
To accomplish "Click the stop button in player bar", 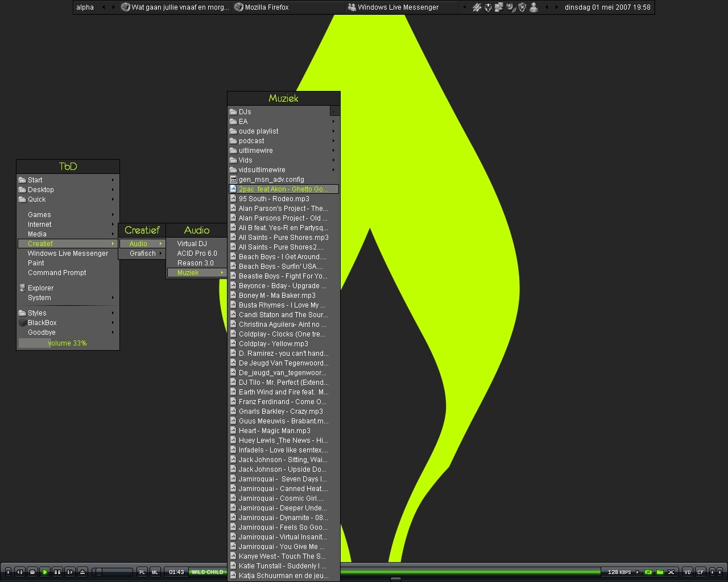I will point(32,572).
